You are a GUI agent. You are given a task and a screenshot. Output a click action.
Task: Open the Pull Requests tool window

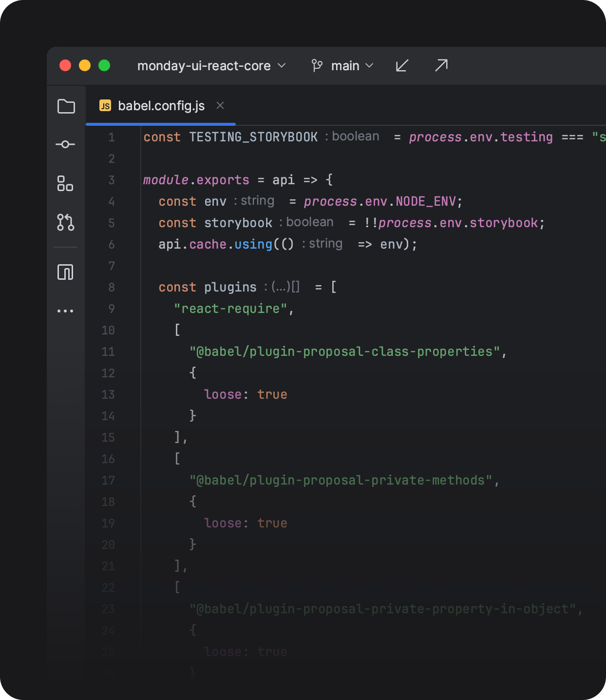click(x=65, y=222)
